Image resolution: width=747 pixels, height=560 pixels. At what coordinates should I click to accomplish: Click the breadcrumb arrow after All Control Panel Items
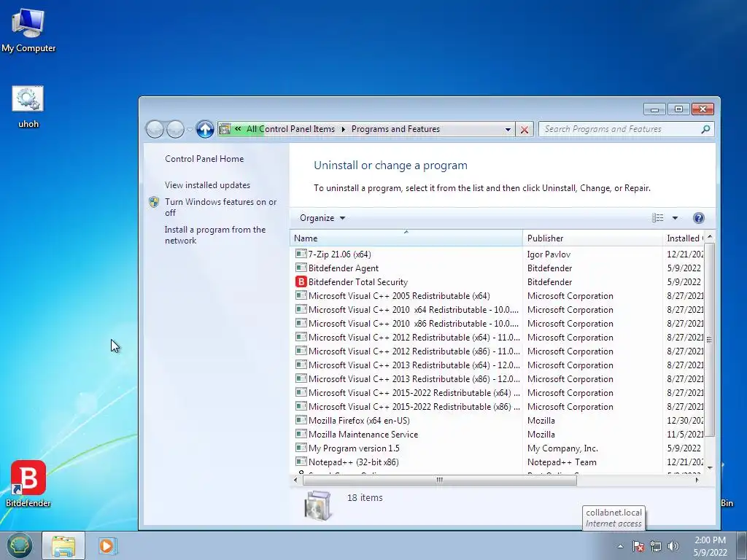click(x=343, y=130)
